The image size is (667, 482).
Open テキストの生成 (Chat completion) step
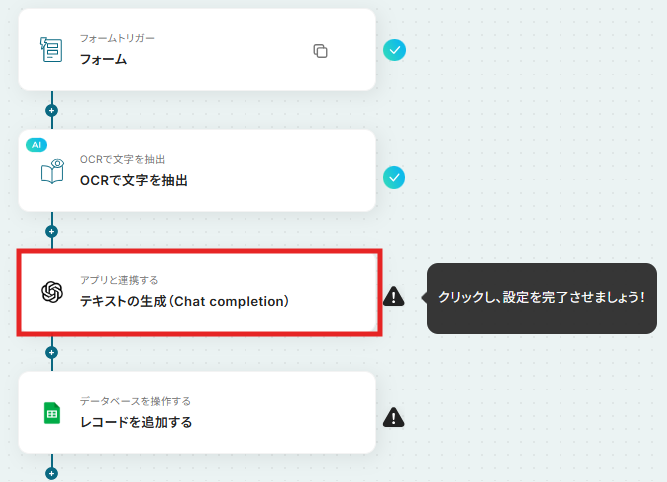(199, 292)
